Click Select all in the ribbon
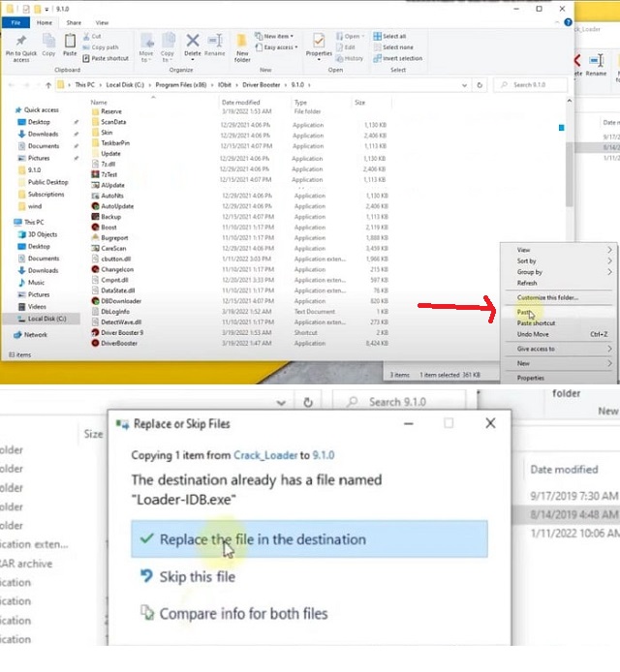 click(x=397, y=36)
